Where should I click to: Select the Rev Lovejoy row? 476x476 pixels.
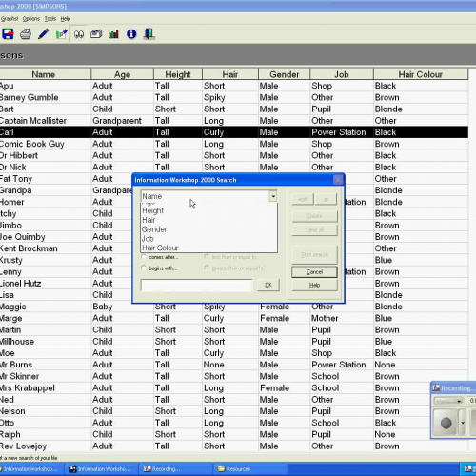point(234,446)
